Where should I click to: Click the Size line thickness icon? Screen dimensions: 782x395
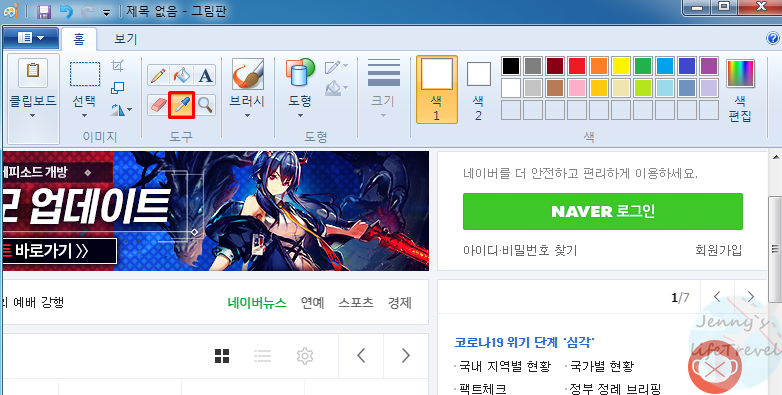(x=383, y=73)
